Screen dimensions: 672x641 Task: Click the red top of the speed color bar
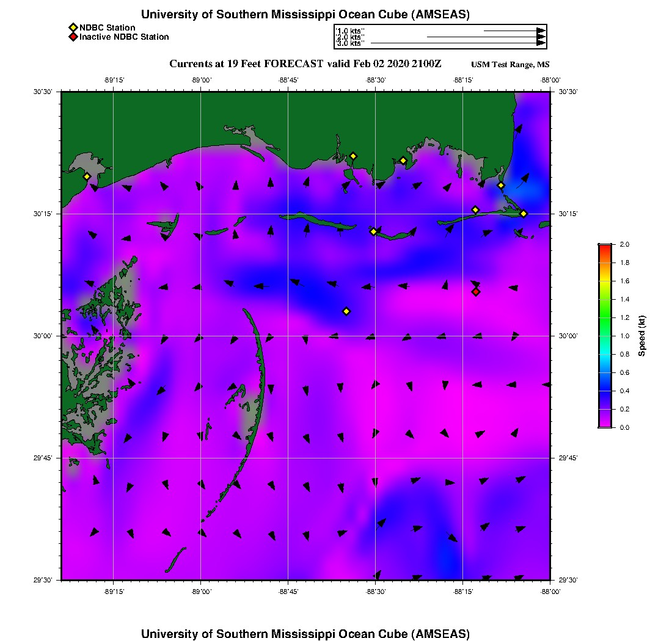point(604,247)
